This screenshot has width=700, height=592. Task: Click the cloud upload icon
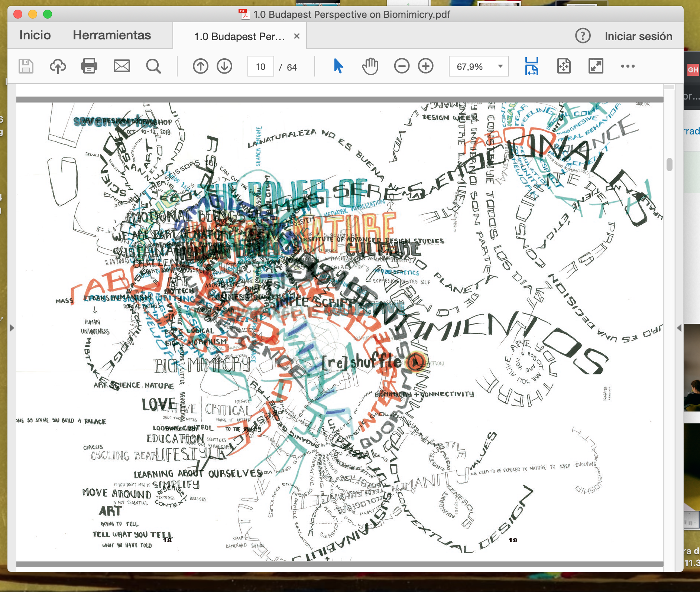pos(58,66)
